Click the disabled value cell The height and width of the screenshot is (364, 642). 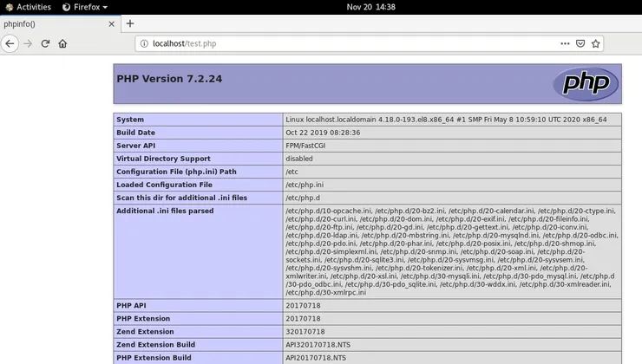(x=452, y=159)
